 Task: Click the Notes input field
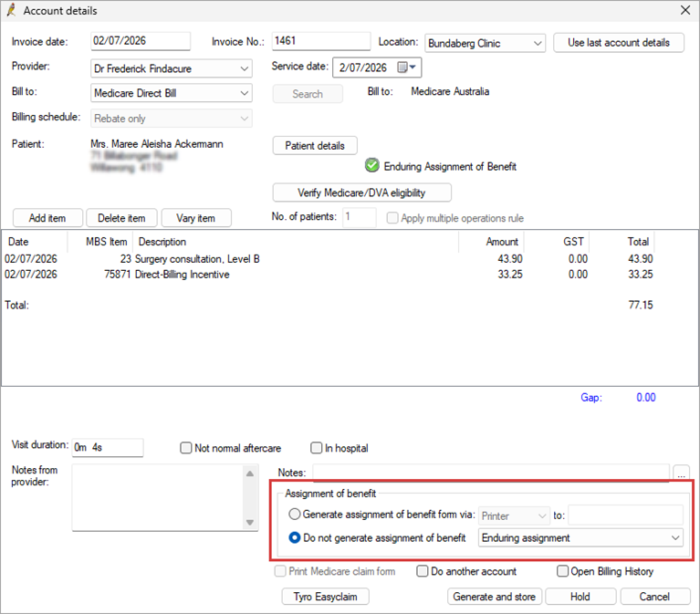pyautogui.click(x=491, y=473)
